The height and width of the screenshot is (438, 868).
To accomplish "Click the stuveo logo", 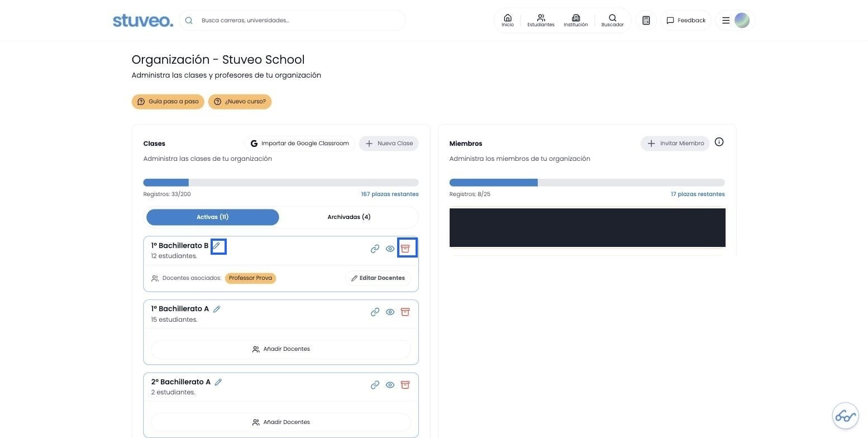I will (143, 21).
